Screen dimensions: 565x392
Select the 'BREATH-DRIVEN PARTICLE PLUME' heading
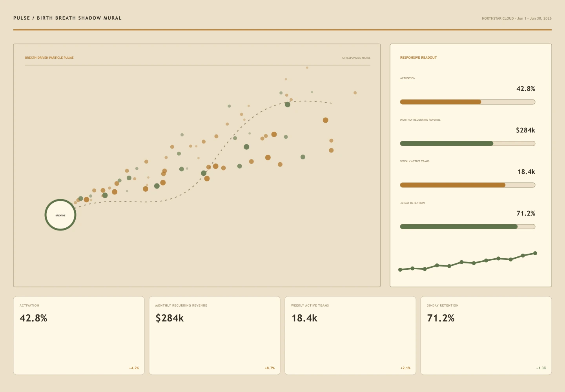tap(49, 58)
